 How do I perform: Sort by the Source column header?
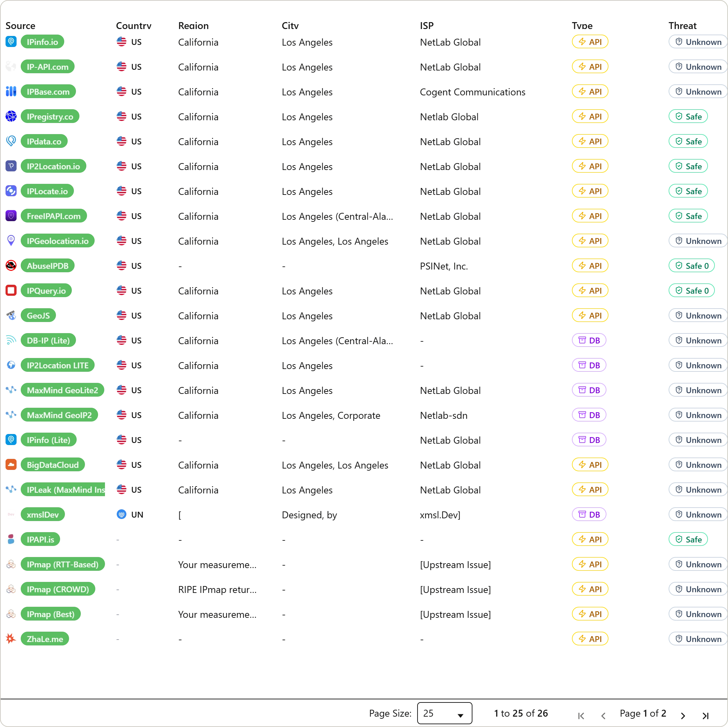point(20,26)
